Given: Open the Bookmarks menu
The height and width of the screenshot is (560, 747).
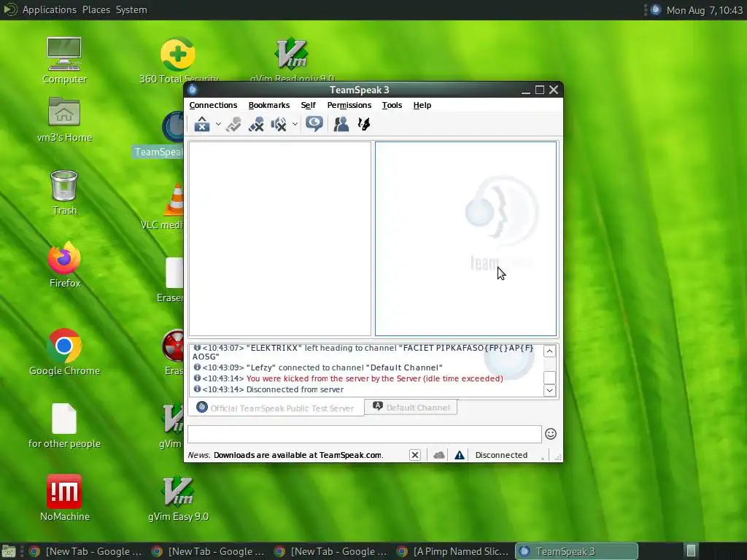Looking at the screenshot, I should tap(268, 105).
